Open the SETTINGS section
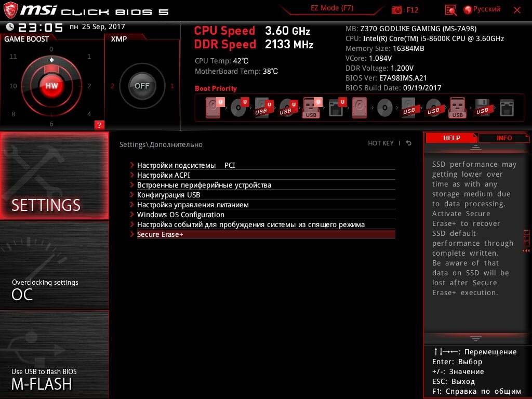Screen dimensions: 532x399 54,176
